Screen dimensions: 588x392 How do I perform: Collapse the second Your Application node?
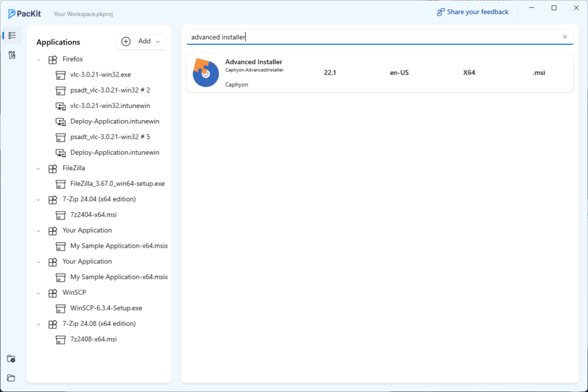coord(38,262)
